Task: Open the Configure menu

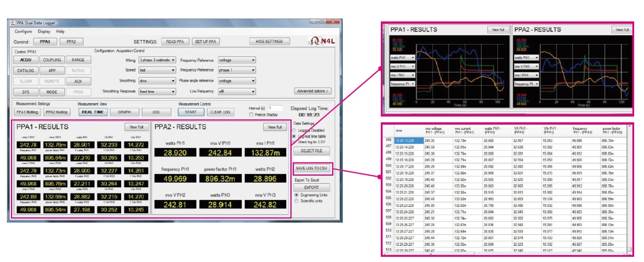Action: pyautogui.click(x=23, y=31)
